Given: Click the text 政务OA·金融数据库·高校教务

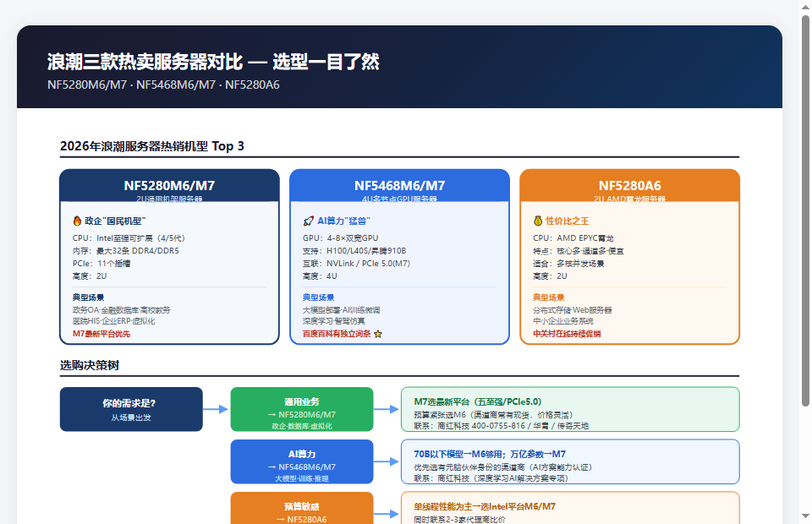Looking at the screenshot, I should [x=121, y=310].
